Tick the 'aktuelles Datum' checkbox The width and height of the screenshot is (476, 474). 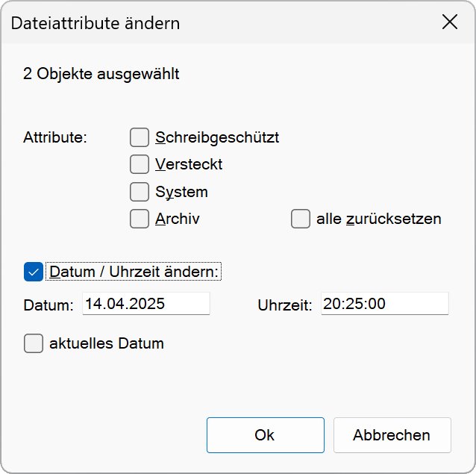(34, 343)
